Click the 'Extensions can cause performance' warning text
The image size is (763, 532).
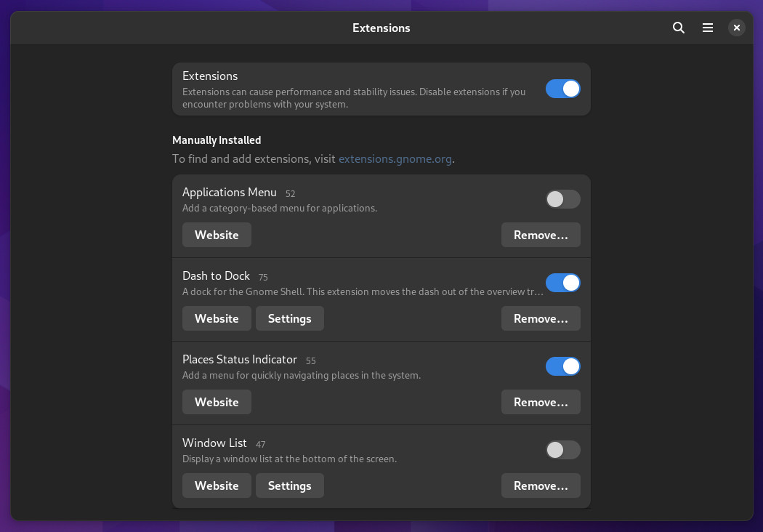pyautogui.click(x=354, y=98)
